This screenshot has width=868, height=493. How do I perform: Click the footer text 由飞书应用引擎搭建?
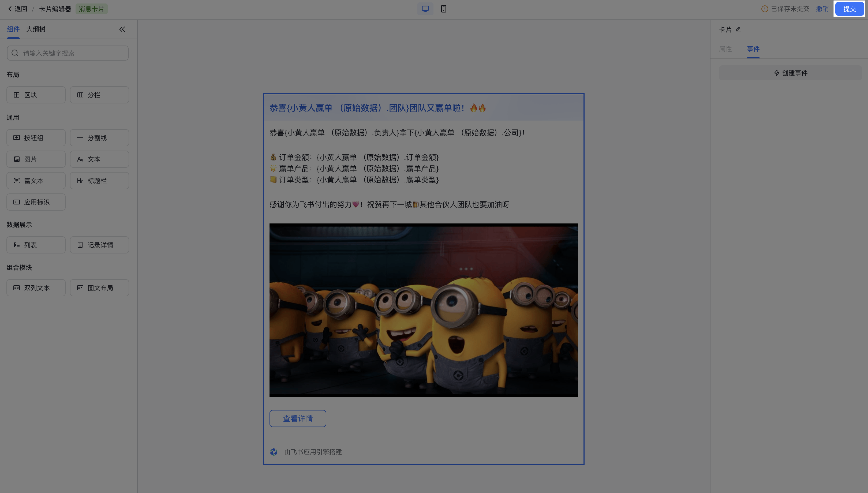point(313,452)
